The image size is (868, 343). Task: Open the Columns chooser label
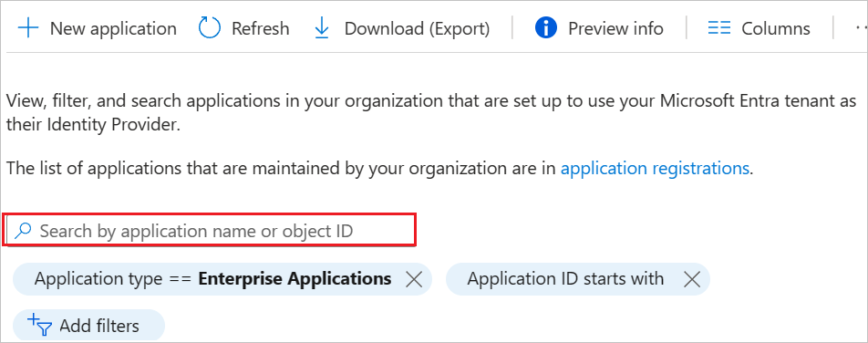776,28
